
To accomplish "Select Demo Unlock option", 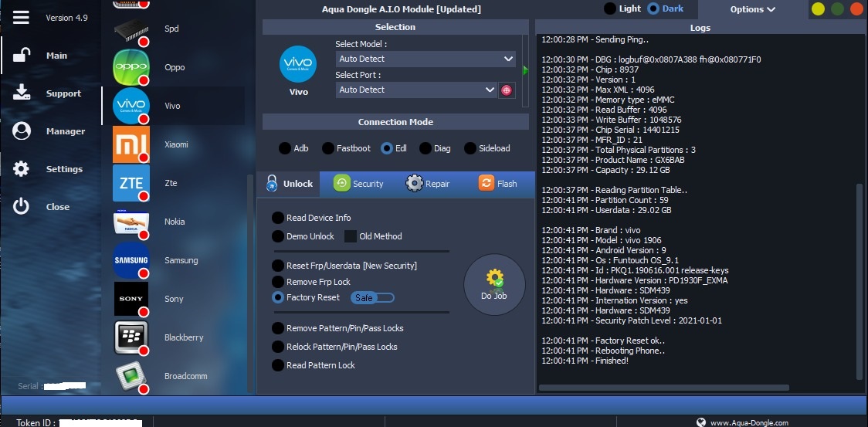I will 303,236.
